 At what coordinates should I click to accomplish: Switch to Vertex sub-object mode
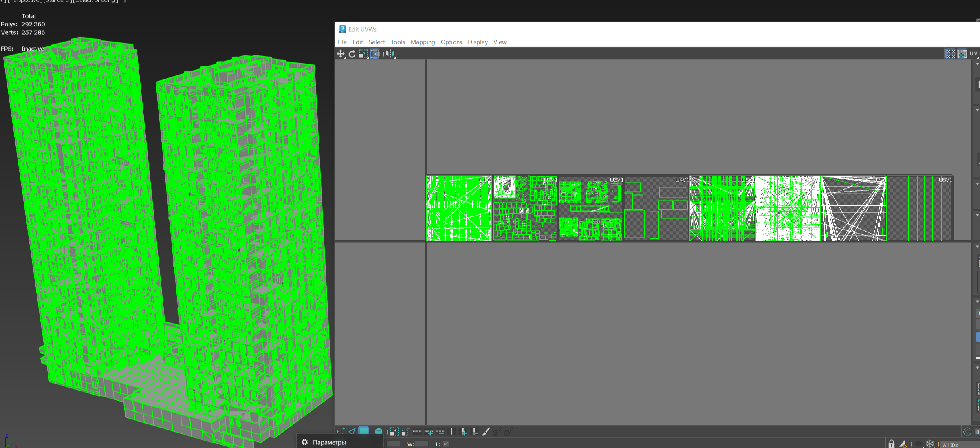(x=341, y=431)
